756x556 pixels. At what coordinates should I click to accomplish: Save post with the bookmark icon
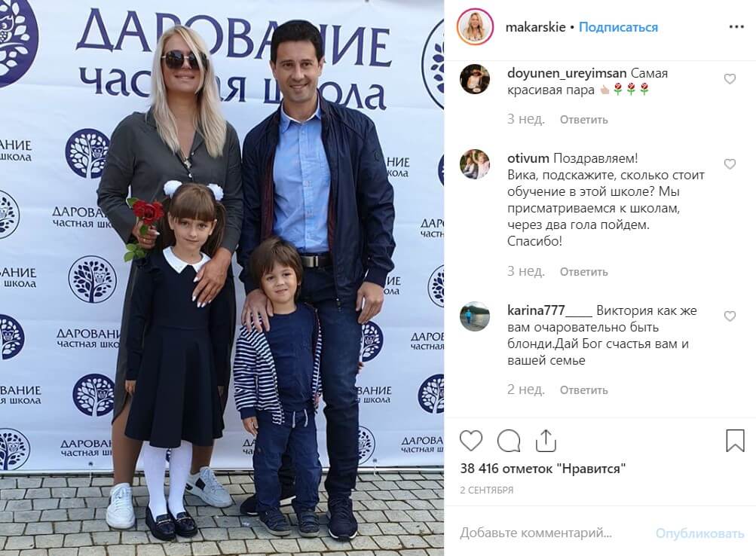pyautogui.click(x=735, y=441)
